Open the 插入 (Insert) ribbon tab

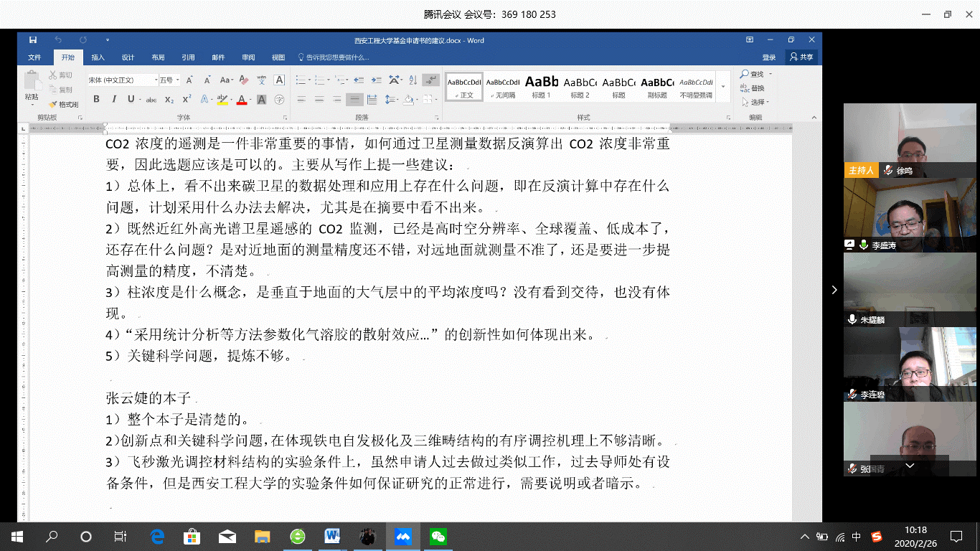tap(98, 57)
